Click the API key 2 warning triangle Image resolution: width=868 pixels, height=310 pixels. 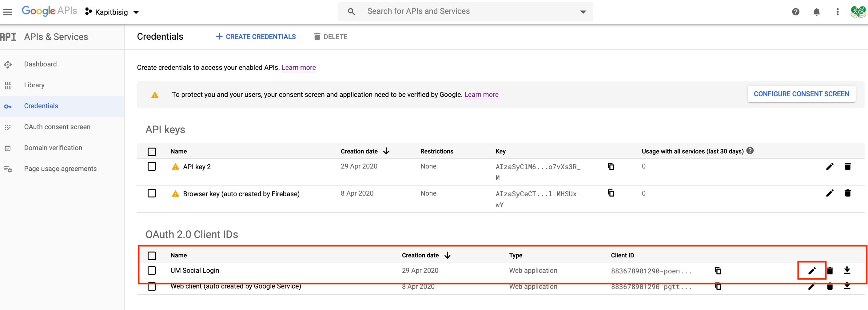point(175,166)
